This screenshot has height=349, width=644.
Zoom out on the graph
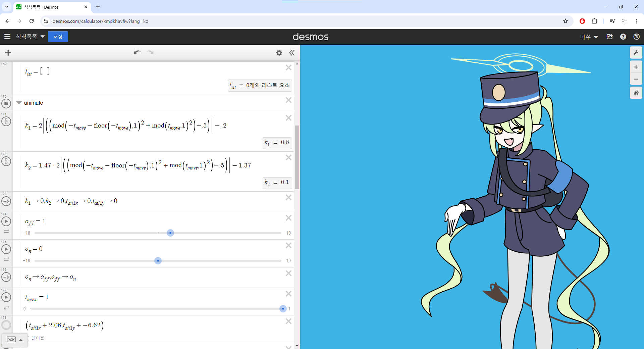[636, 79]
